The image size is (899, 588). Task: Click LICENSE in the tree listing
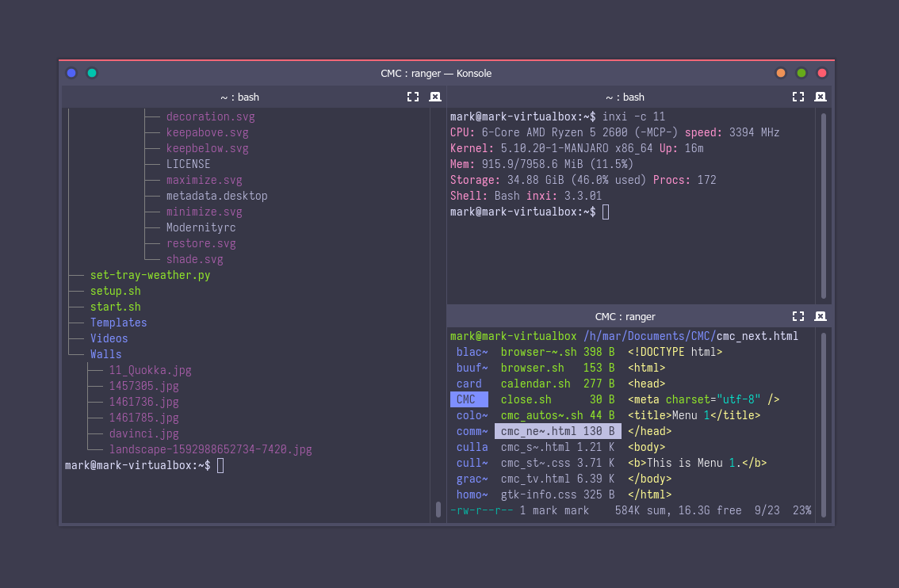[188, 165]
